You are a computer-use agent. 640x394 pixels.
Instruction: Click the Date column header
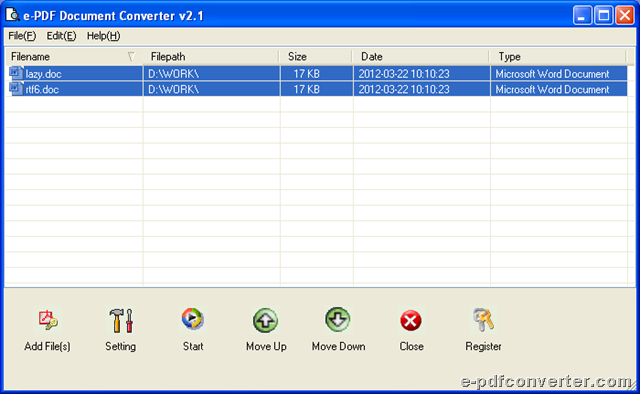421,56
